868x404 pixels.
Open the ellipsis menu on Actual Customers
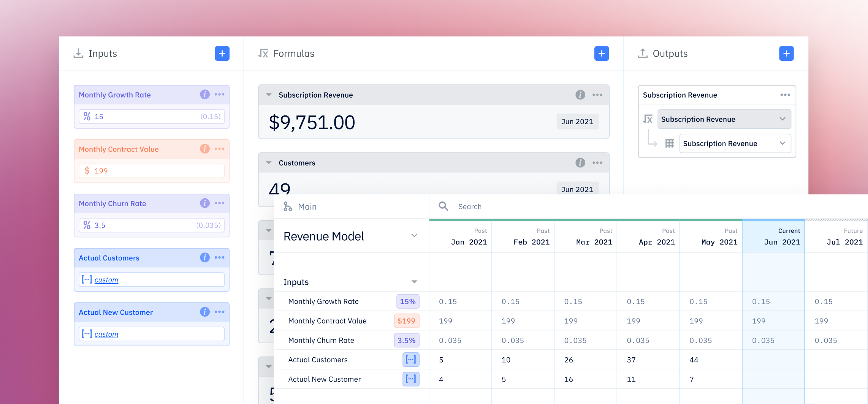click(x=220, y=257)
